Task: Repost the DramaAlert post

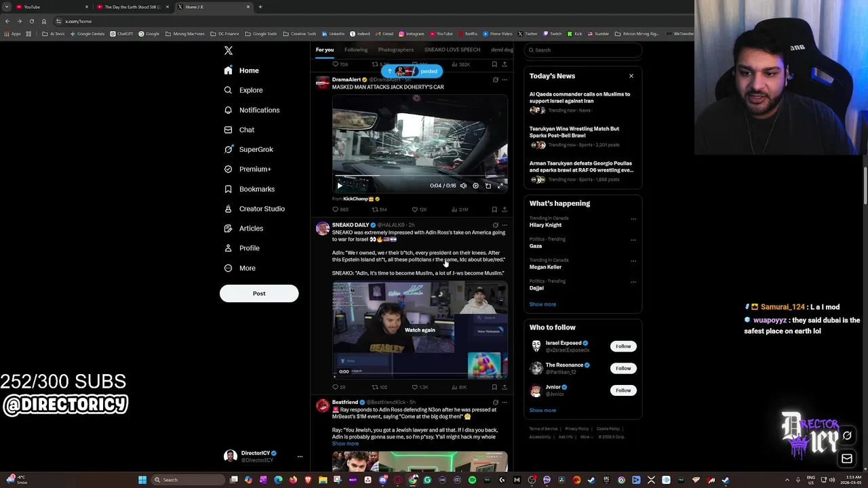Action: pos(378,209)
